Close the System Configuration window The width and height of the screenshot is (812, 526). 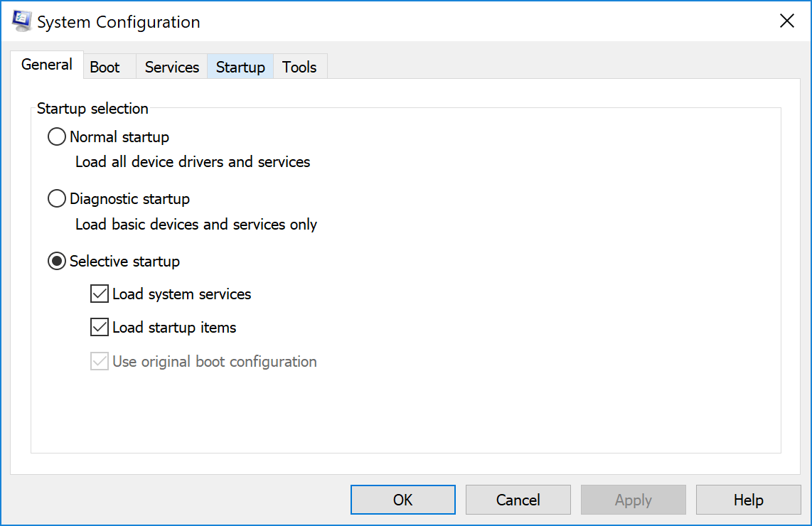(787, 21)
